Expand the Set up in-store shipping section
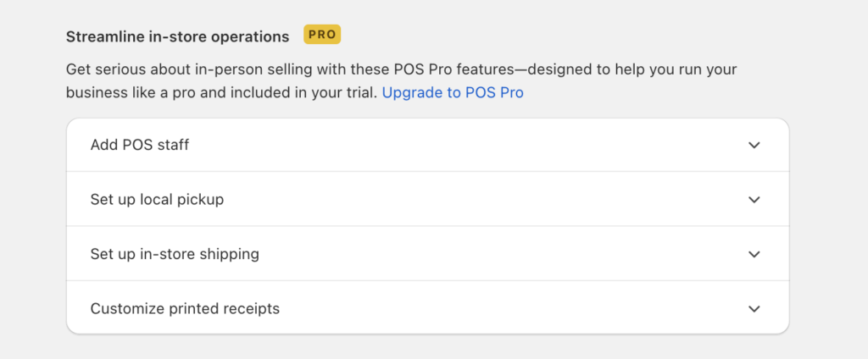868x359 pixels. pyautogui.click(x=427, y=254)
